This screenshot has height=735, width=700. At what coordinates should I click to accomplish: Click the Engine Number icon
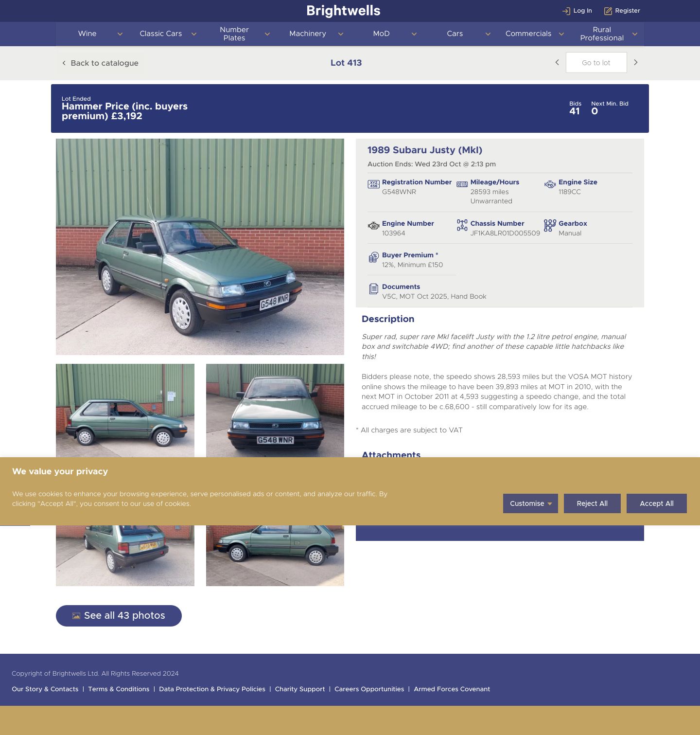pos(373,226)
